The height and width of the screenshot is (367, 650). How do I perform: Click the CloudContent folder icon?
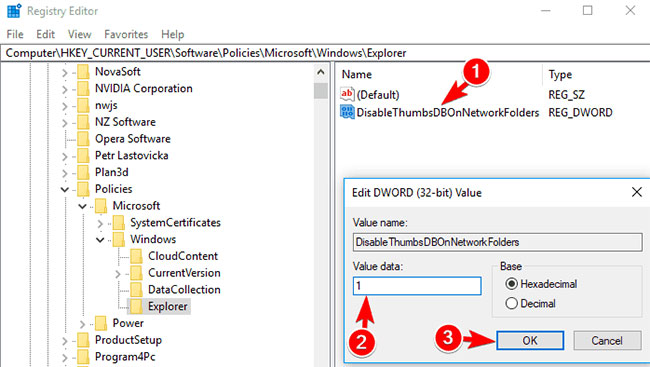(136, 256)
